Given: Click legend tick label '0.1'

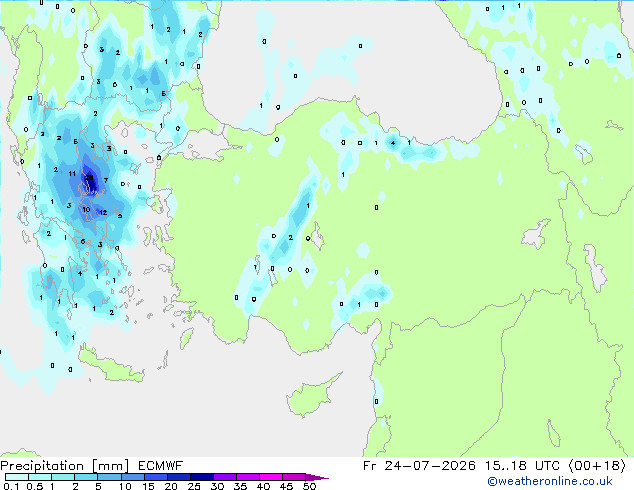Looking at the screenshot, I should click(x=11, y=486).
